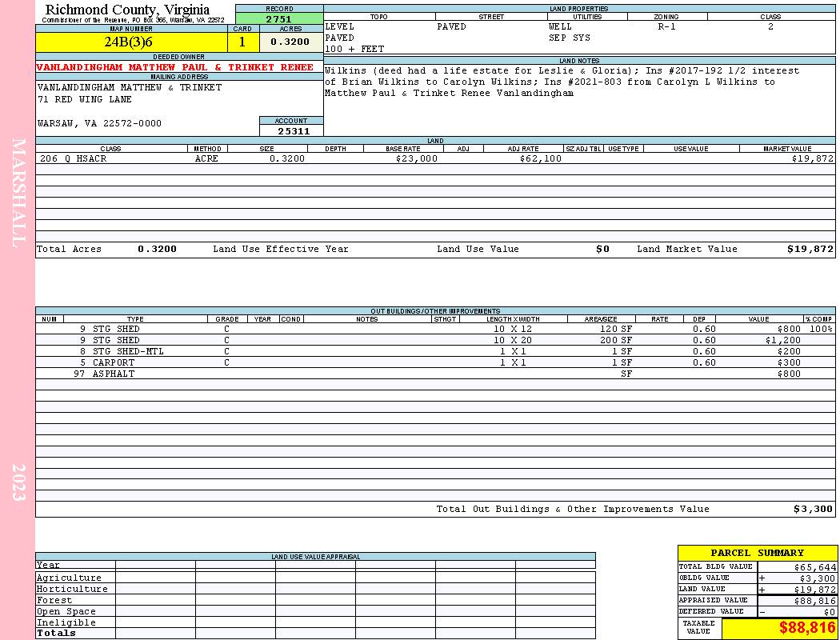Click the R-1 zoning value

coord(666,26)
